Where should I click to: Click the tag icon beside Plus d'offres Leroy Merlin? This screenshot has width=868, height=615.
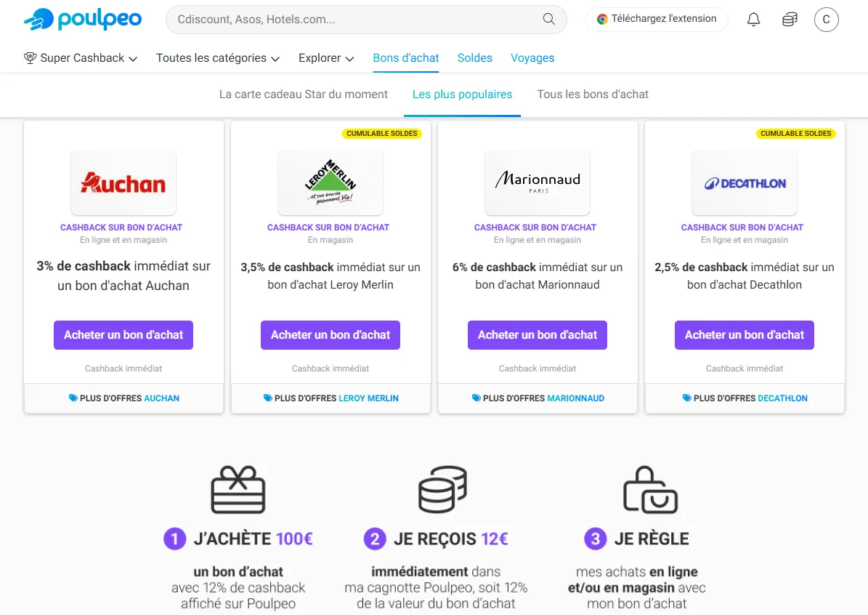(268, 398)
